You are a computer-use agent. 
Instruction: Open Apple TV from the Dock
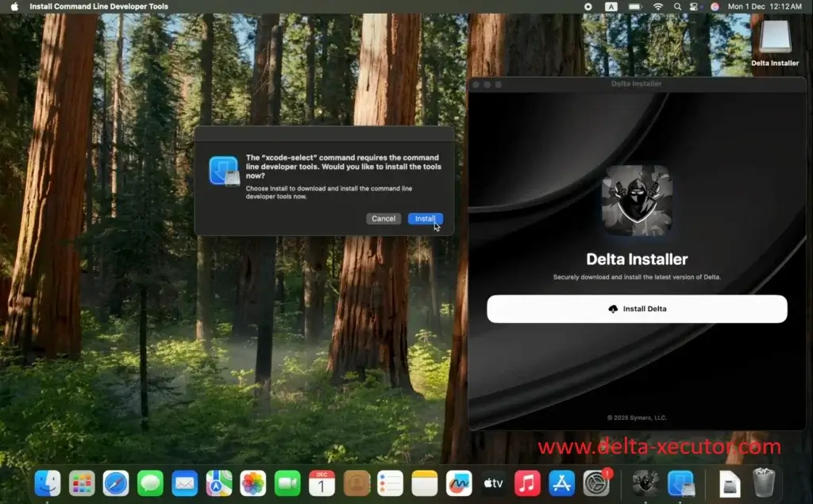pyautogui.click(x=493, y=483)
